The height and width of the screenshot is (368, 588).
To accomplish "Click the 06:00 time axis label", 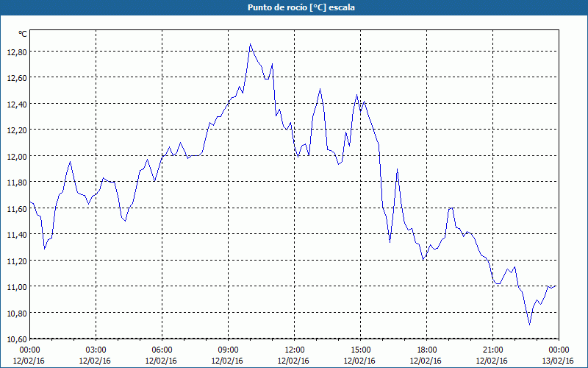I will point(162,350).
